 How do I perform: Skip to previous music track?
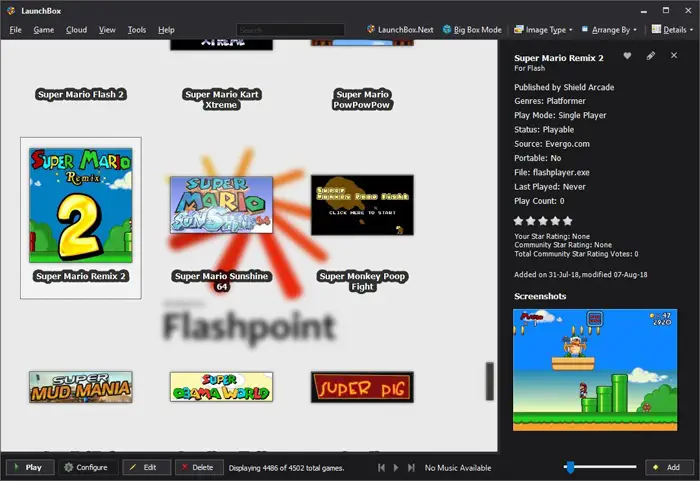click(x=381, y=468)
